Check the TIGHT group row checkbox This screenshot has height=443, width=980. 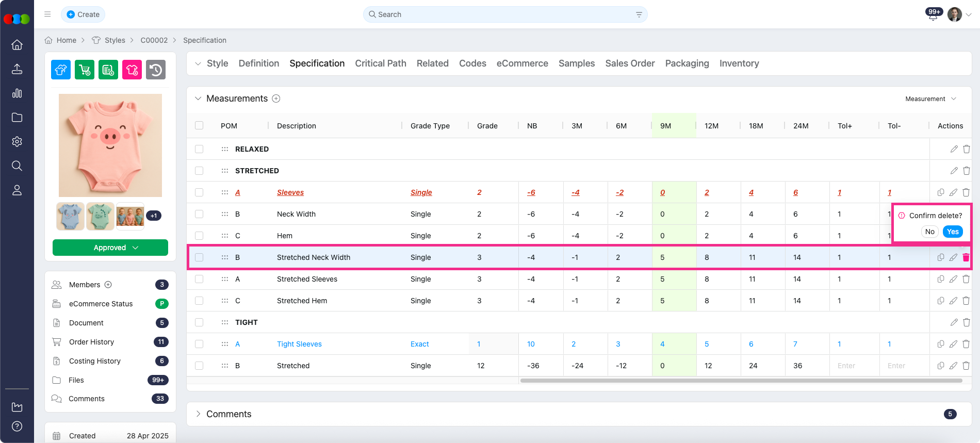click(199, 322)
